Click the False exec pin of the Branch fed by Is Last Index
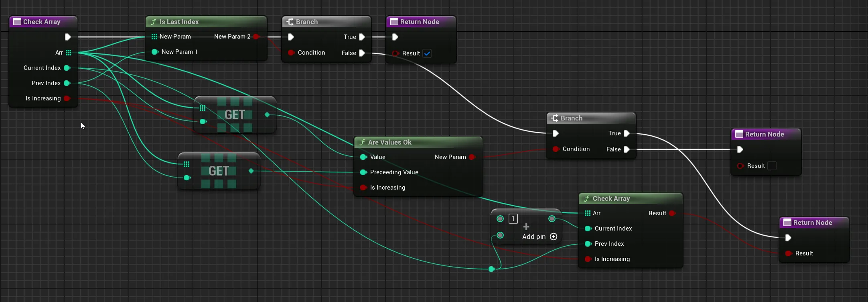 click(x=362, y=53)
